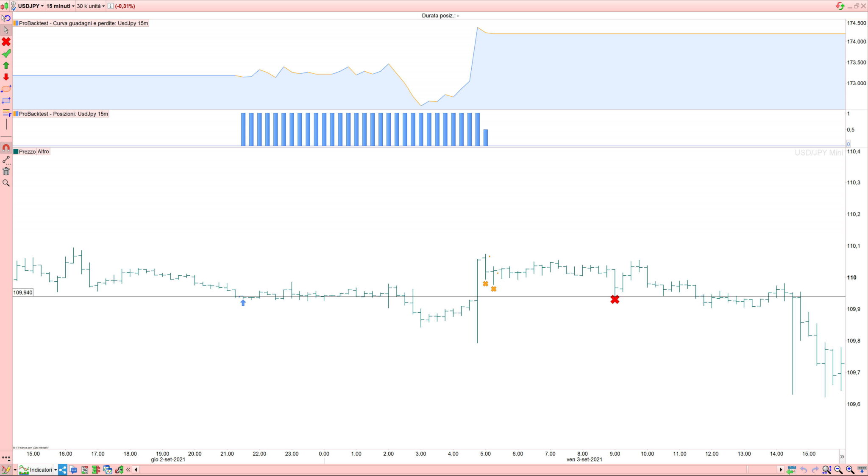Select the magnet snap tool
Image resolution: width=868 pixels, height=476 pixels.
[x=6, y=148]
